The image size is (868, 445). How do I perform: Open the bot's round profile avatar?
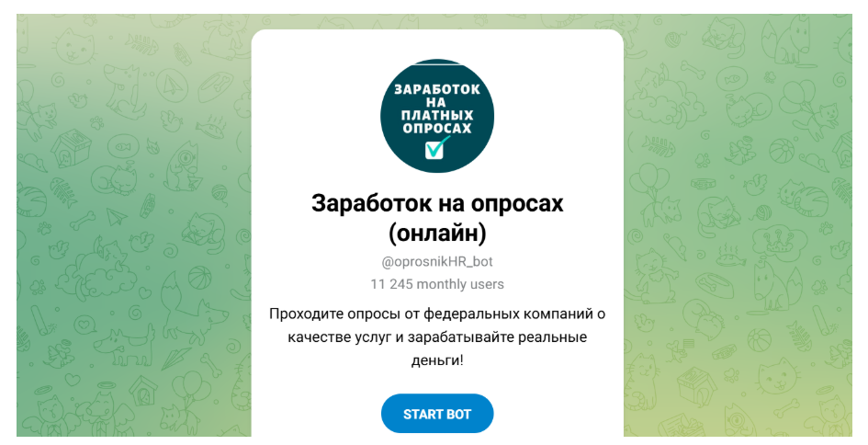coord(437,116)
